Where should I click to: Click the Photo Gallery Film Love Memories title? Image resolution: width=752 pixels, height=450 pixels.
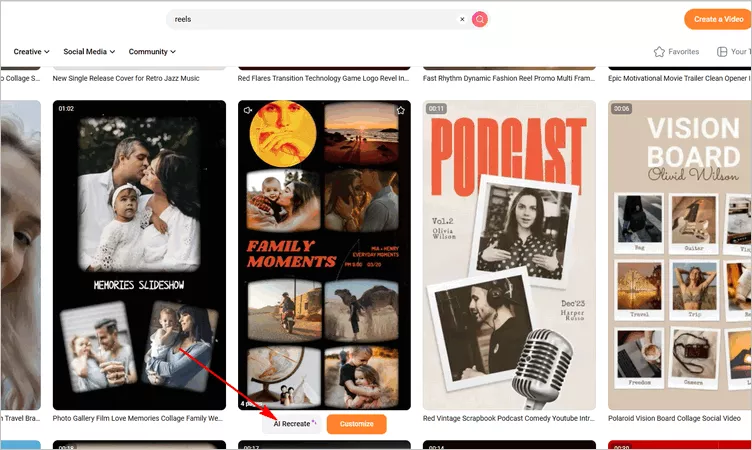click(138, 418)
